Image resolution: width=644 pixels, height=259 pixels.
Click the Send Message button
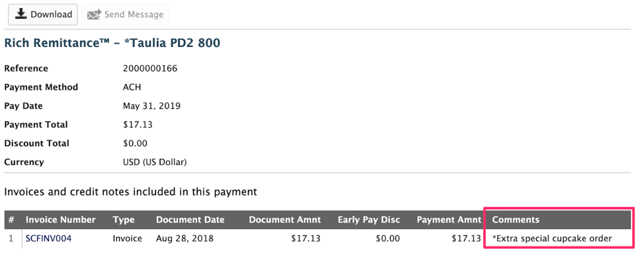125,15
